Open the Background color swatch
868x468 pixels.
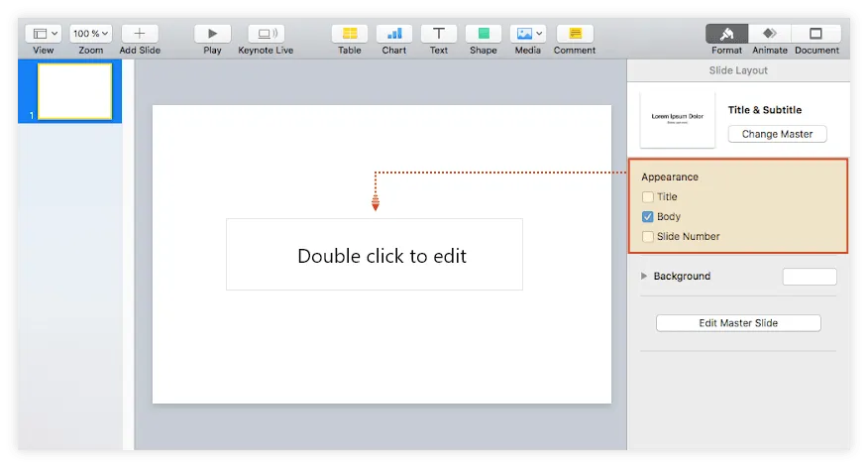(x=810, y=277)
